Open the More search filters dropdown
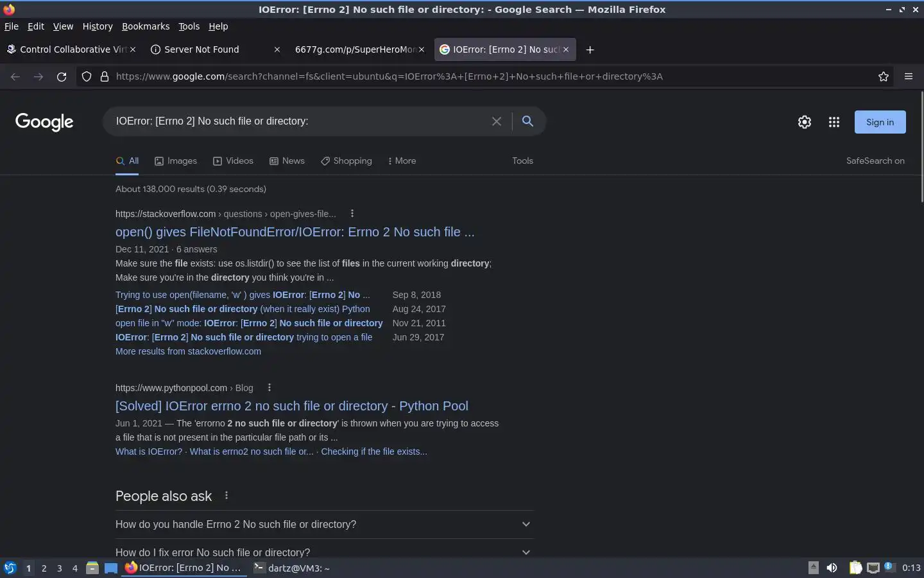The width and height of the screenshot is (924, 578). [x=402, y=161]
